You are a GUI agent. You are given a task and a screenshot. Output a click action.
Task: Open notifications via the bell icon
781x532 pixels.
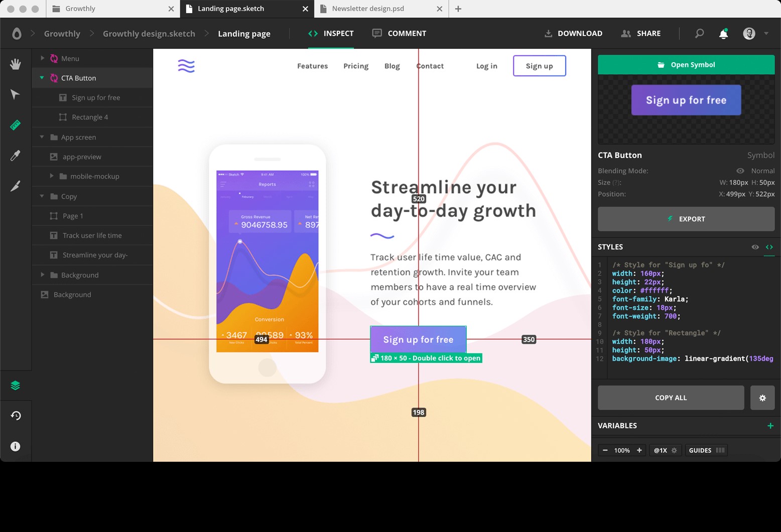pos(723,33)
